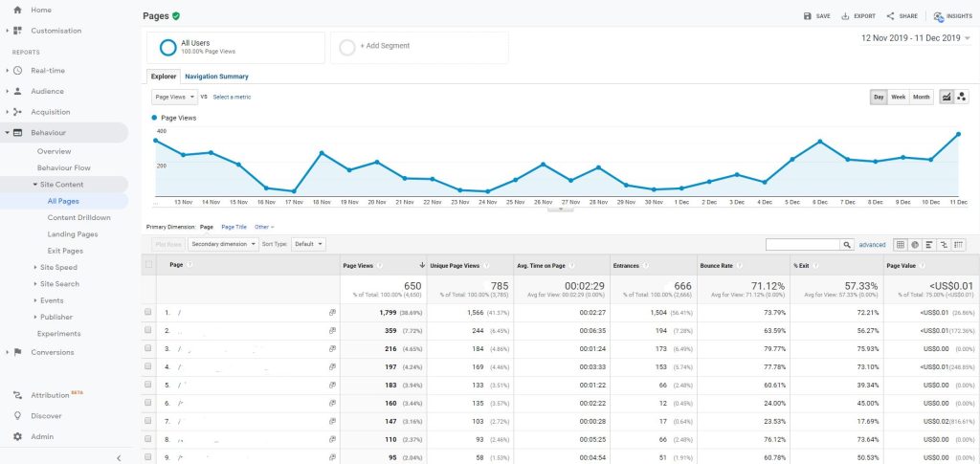The width and height of the screenshot is (980, 464).
Task: Open row 5 page link icon
Action: tap(332, 385)
